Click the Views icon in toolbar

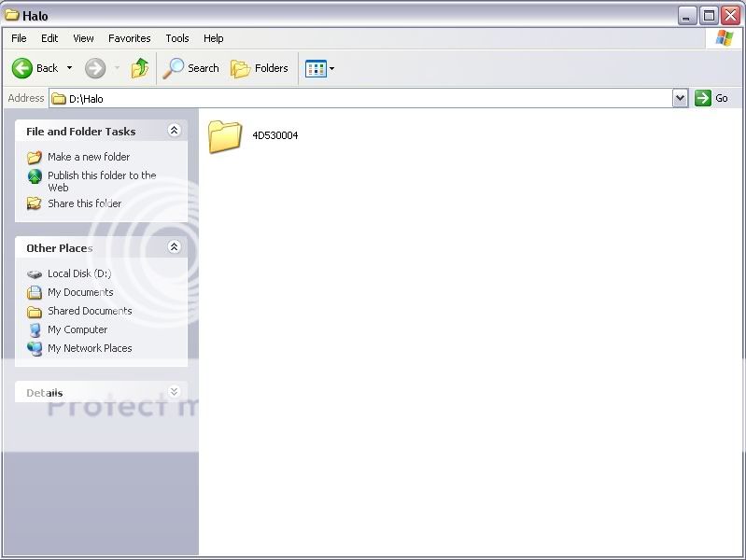pos(315,68)
